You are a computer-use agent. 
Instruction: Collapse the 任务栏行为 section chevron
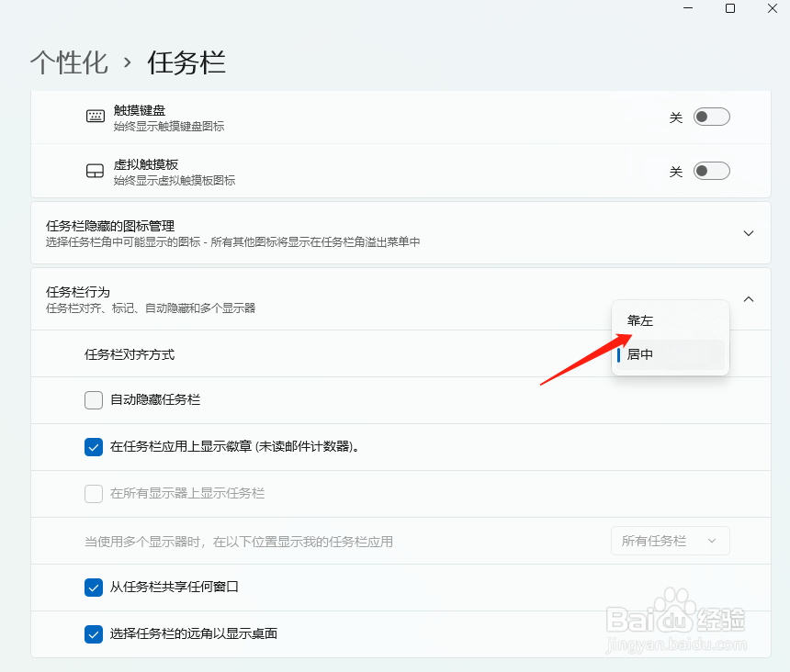[749, 299]
